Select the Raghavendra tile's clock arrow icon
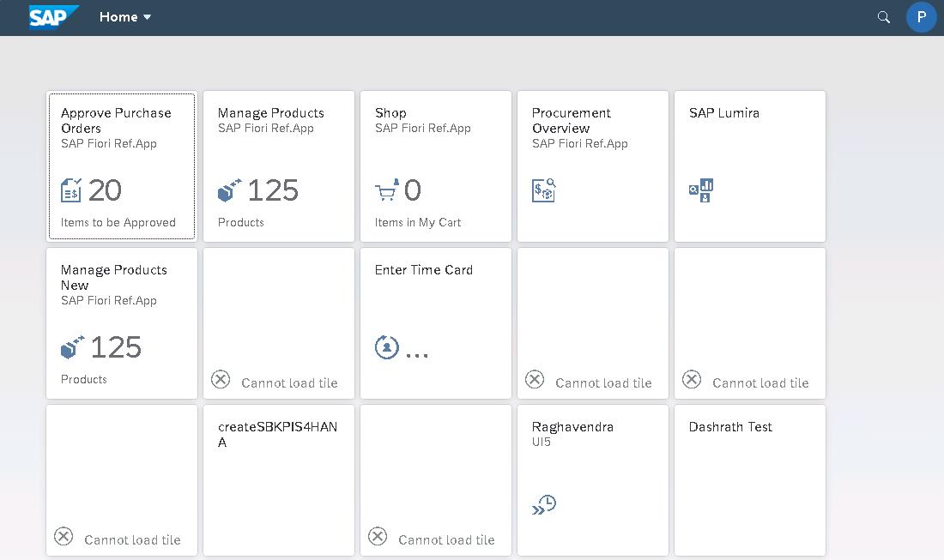This screenshot has height=560, width=944. click(x=543, y=505)
